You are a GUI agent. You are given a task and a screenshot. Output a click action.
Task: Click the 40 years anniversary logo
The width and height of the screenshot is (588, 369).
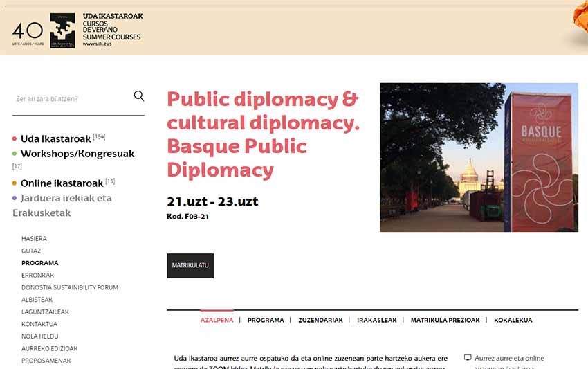[28, 33]
